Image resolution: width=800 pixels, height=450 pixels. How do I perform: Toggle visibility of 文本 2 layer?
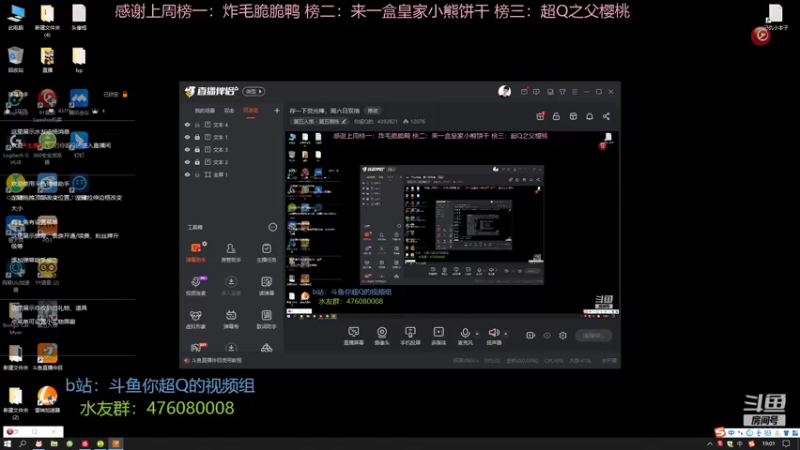click(187, 162)
